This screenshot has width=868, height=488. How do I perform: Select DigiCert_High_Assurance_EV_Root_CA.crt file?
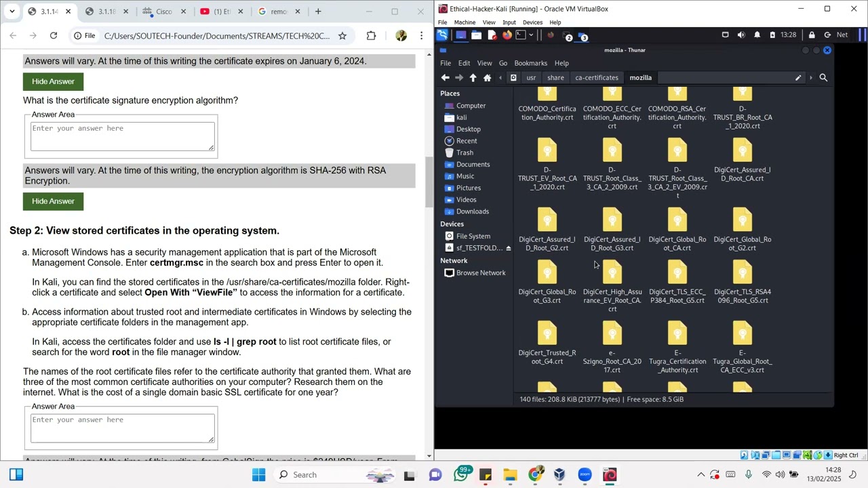tap(612, 287)
